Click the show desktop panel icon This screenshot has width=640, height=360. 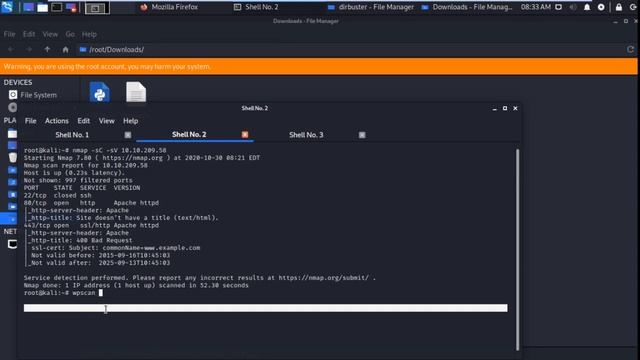[x=28, y=7]
